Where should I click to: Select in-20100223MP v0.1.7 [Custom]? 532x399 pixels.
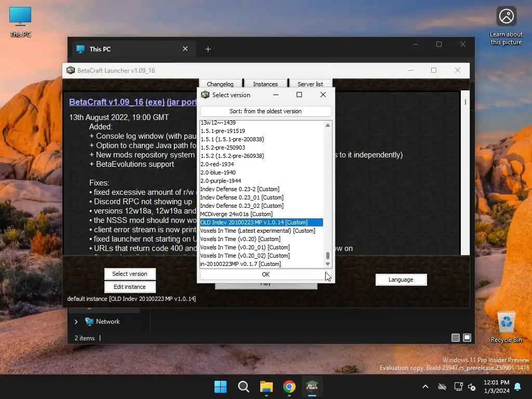[x=261, y=264]
